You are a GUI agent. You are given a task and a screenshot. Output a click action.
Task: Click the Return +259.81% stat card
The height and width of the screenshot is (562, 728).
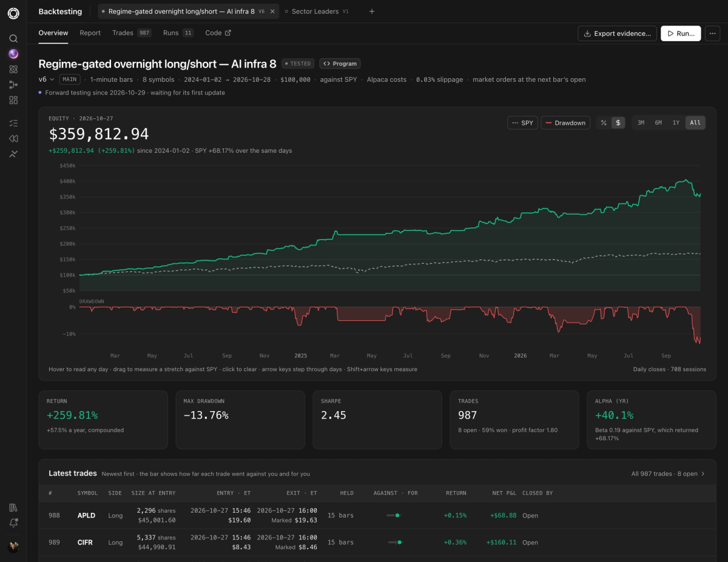[103, 420]
